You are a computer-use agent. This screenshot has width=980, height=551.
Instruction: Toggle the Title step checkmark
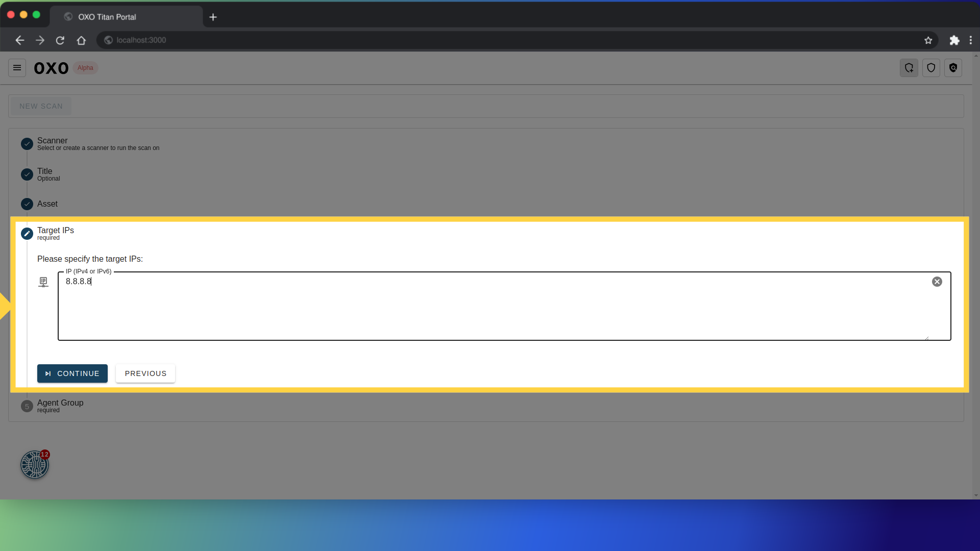[27, 173]
